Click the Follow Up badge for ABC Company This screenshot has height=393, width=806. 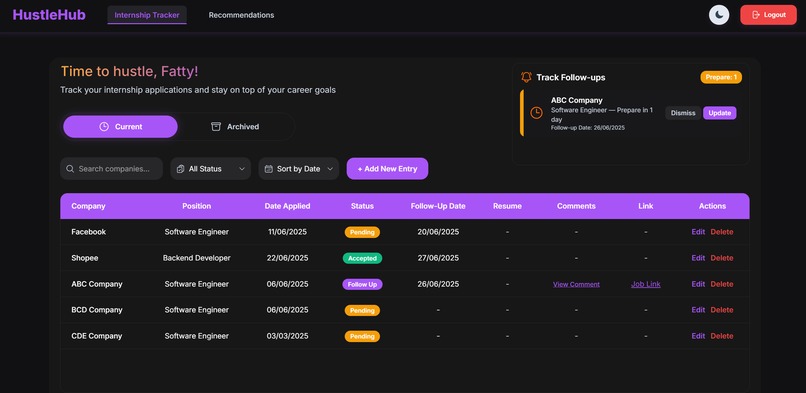click(362, 284)
